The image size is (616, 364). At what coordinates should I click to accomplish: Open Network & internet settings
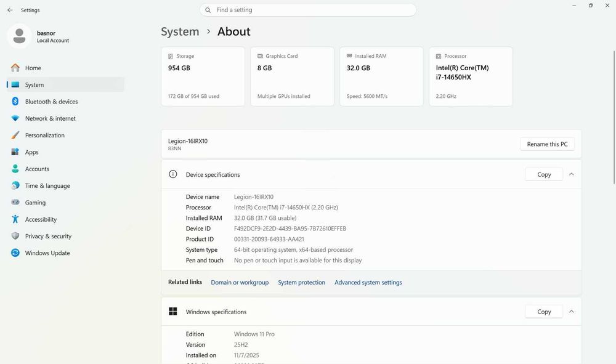(x=66, y=119)
